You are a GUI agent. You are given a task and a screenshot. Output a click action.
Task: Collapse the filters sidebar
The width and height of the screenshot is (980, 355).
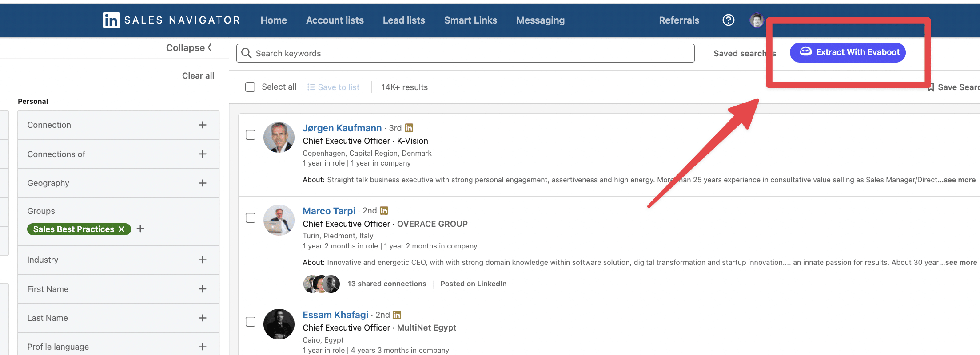189,47
